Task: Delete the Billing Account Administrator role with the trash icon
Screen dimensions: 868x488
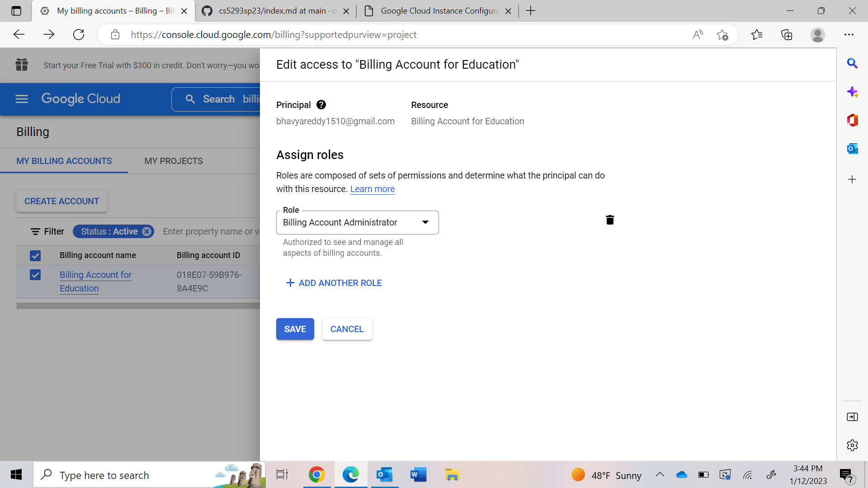Action: click(x=610, y=220)
